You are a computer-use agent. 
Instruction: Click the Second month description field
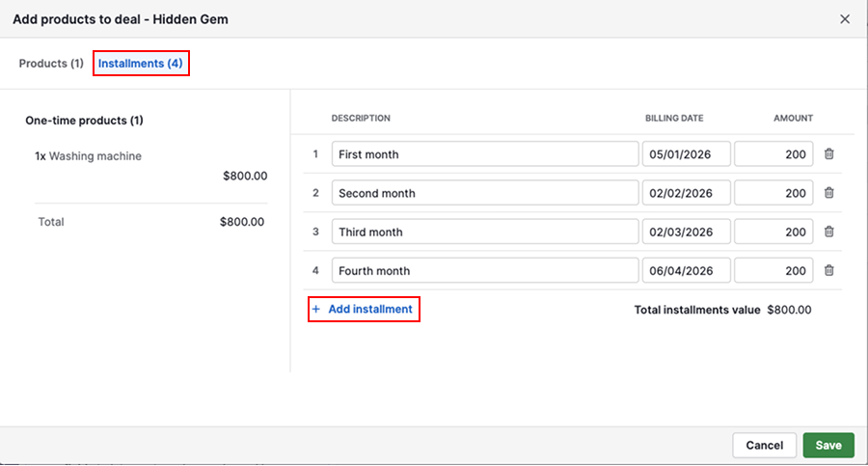(x=484, y=193)
